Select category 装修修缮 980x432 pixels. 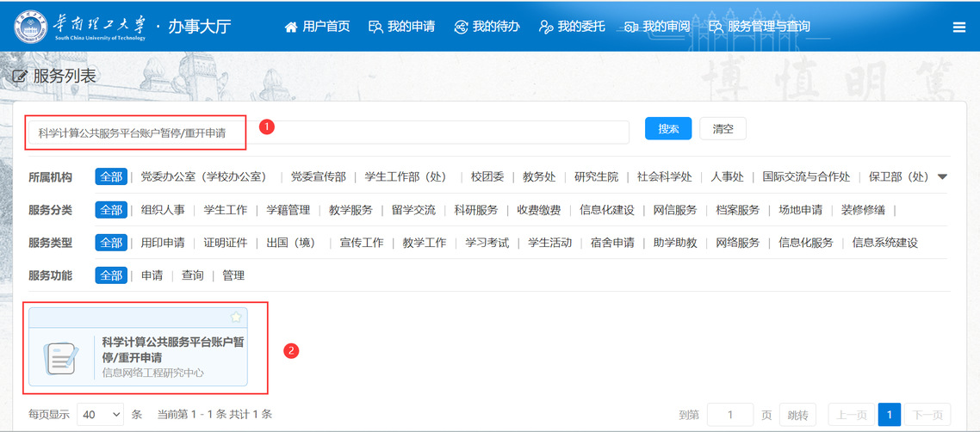click(x=863, y=210)
